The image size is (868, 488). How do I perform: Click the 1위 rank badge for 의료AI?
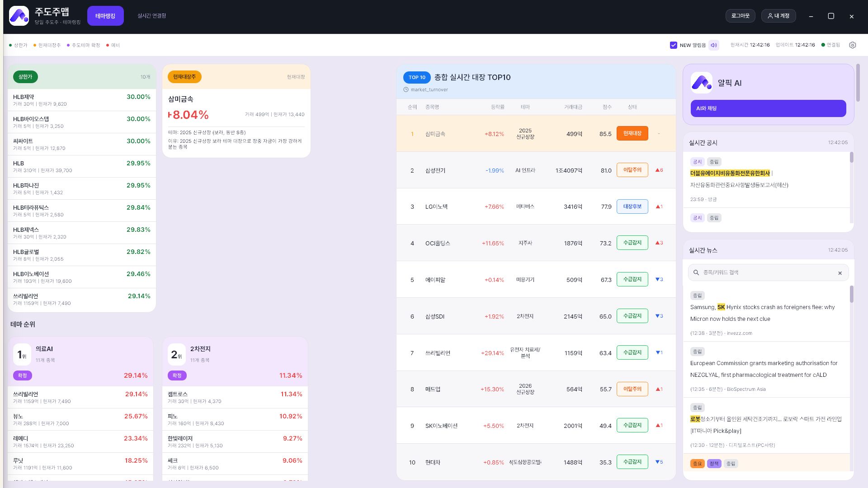[22, 355]
